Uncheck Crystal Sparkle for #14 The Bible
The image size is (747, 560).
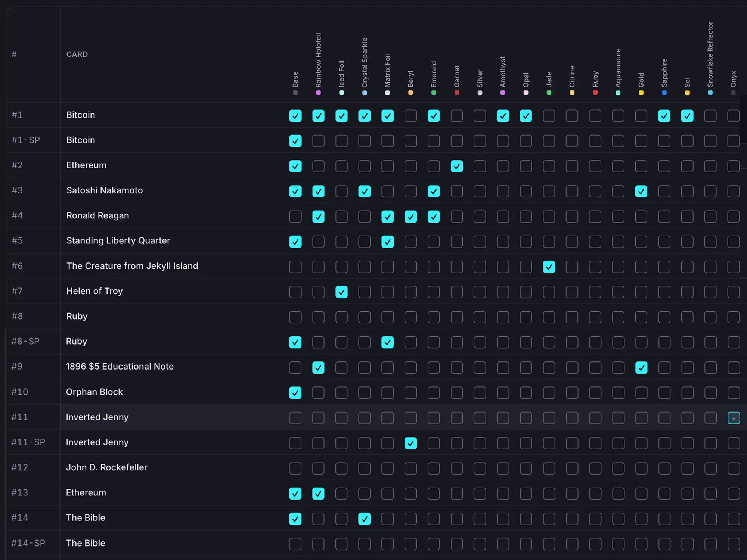point(364,519)
